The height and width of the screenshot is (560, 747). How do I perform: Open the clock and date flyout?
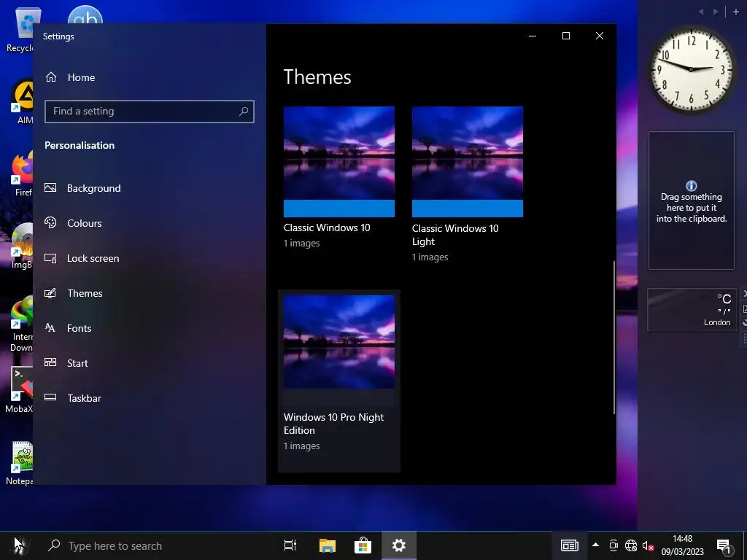click(x=682, y=545)
